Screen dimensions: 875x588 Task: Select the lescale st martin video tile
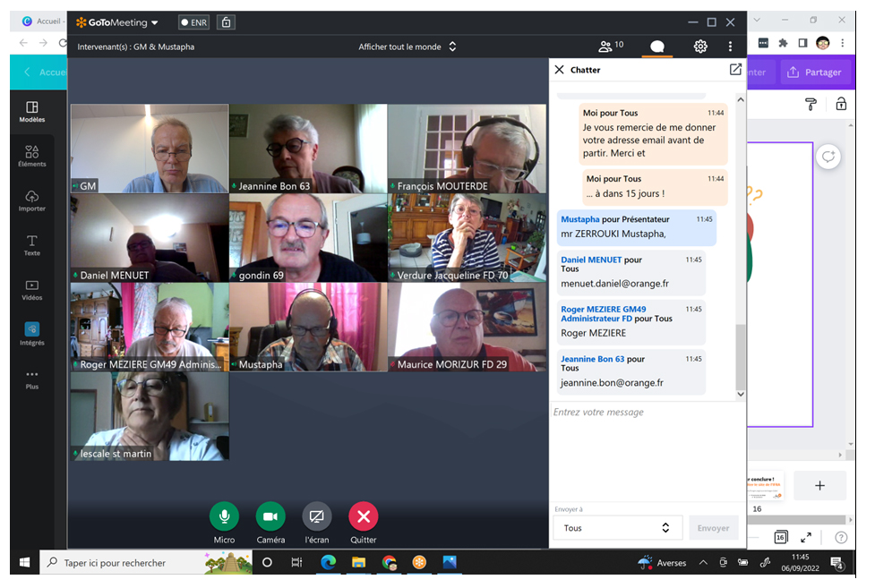click(150, 416)
